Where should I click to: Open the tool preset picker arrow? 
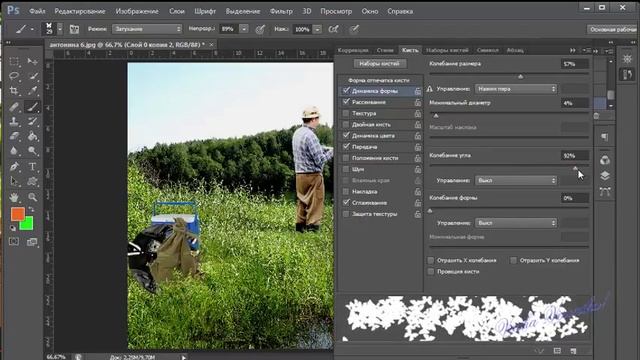click(32, 29)
